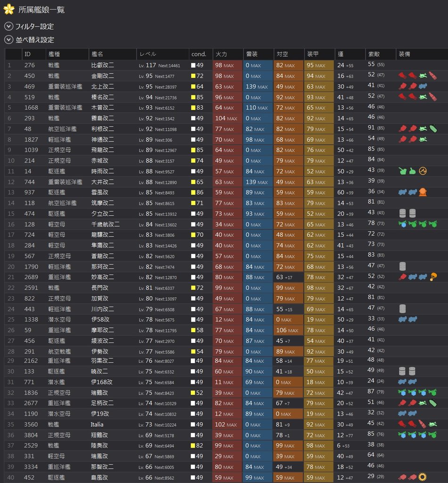448x483 pixels.
Task: Select the green seaplane icon in 利根改二's row
Action: tap(423, 129)
